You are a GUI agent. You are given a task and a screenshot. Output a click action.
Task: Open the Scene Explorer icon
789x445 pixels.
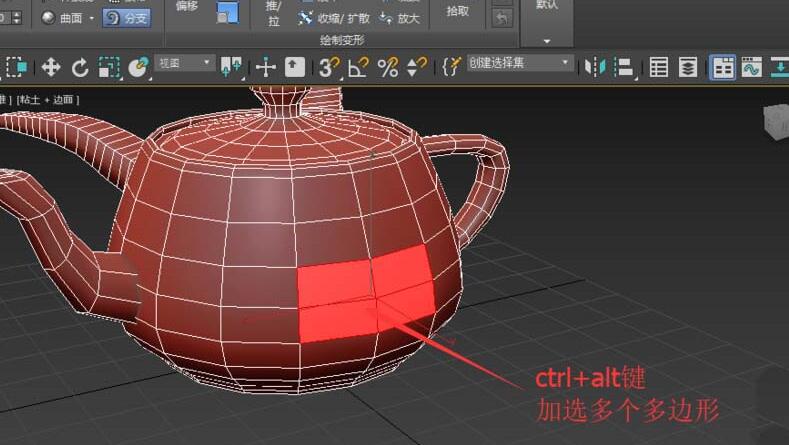tap(659, 67)
